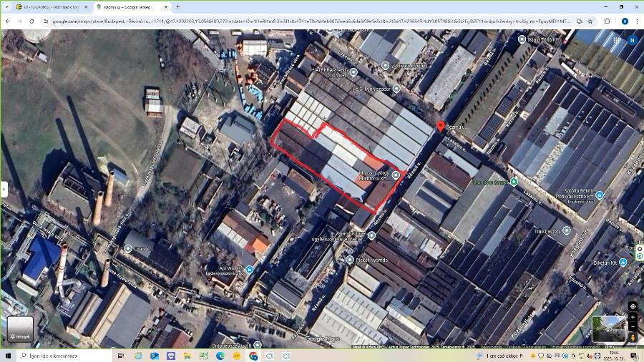Viewport: 644px width, 362px height.
Task: Open the Google apps grid icon
Action: (617, 41)
